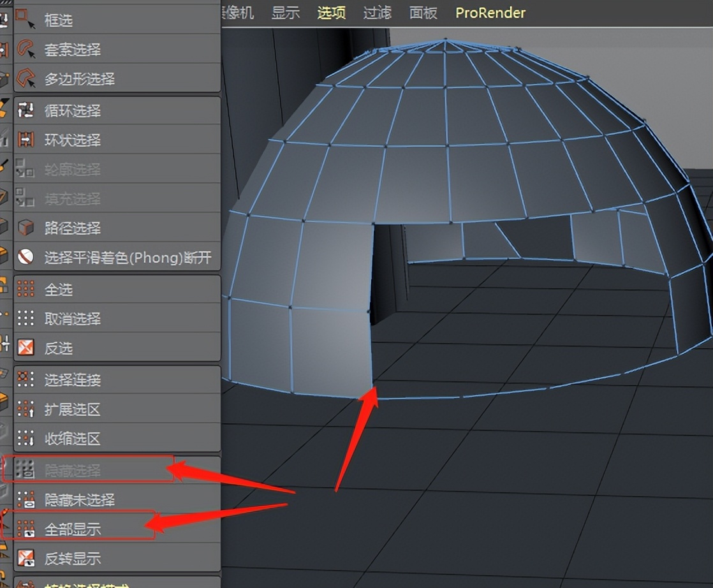Viewport: 713px width, 588px height.
Task: Activate the 循环选择 loop selection icon
Action: click(27, 111)
